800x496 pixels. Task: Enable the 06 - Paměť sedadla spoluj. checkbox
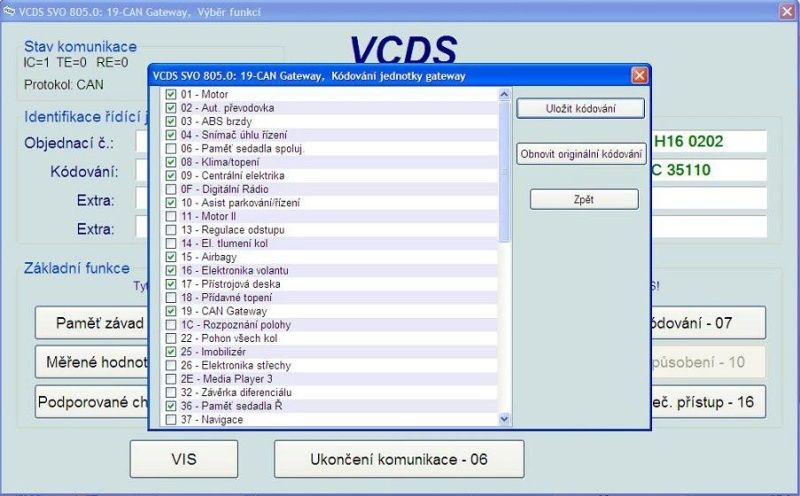pyautogui.click(x=171, y=148)
